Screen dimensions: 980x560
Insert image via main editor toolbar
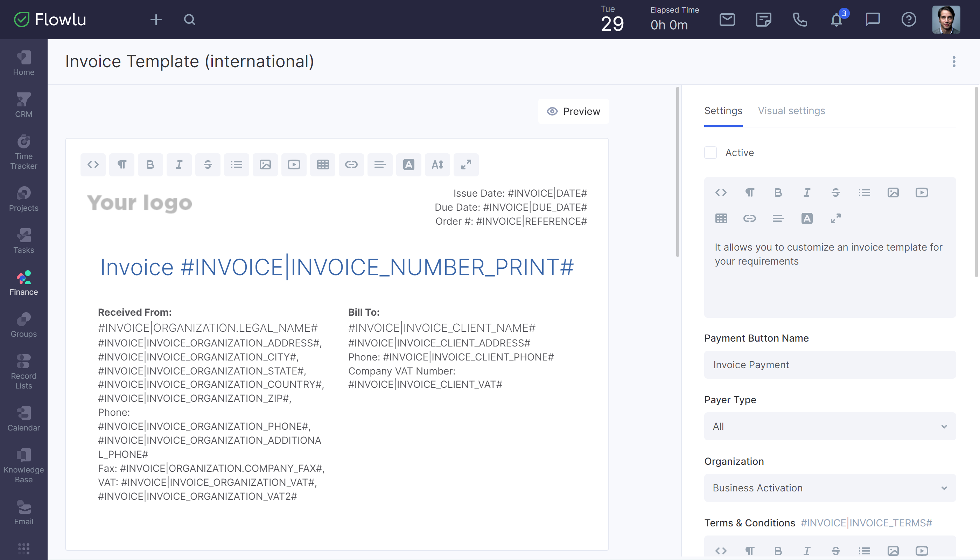[265, 164]
